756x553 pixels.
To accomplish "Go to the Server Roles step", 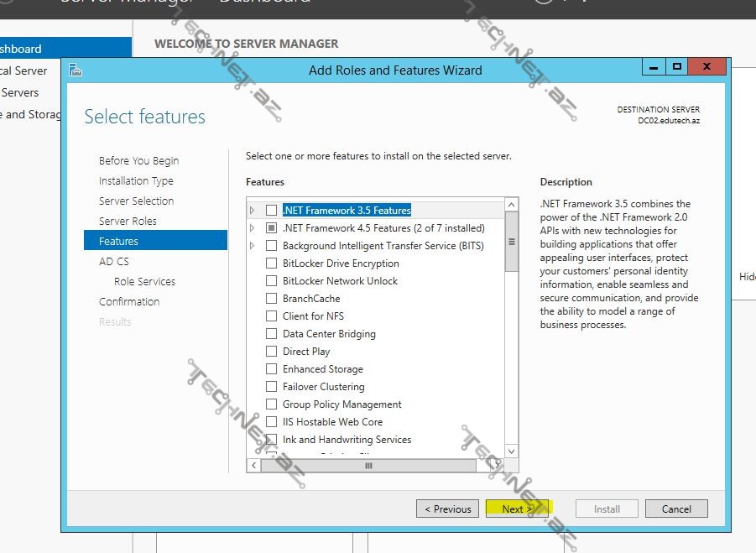I will click(x=128, y=221).
